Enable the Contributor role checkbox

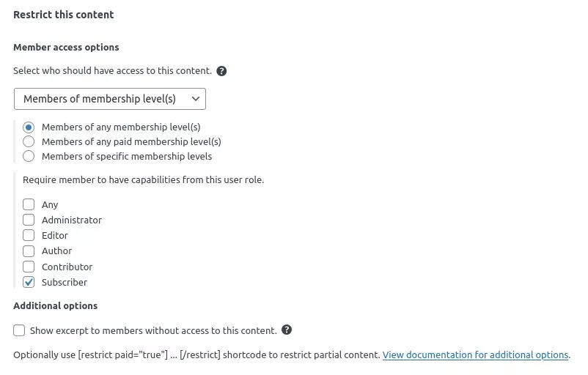point(29,267)
